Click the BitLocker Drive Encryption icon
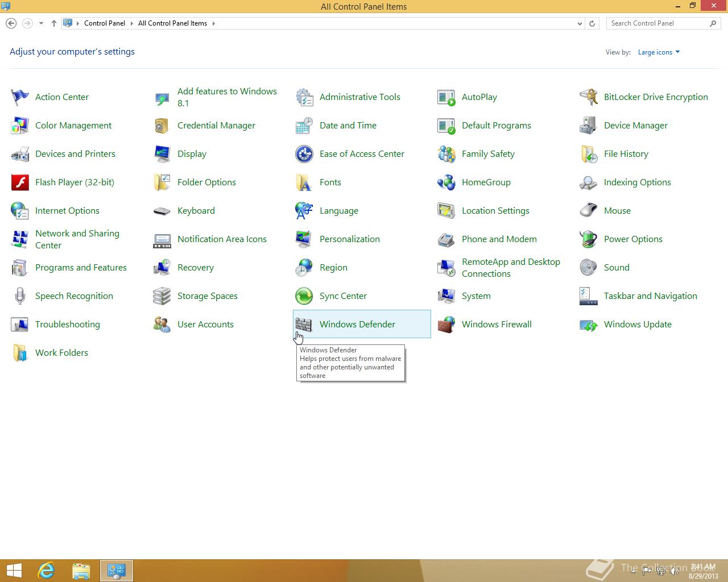 [x=589, y=97]
